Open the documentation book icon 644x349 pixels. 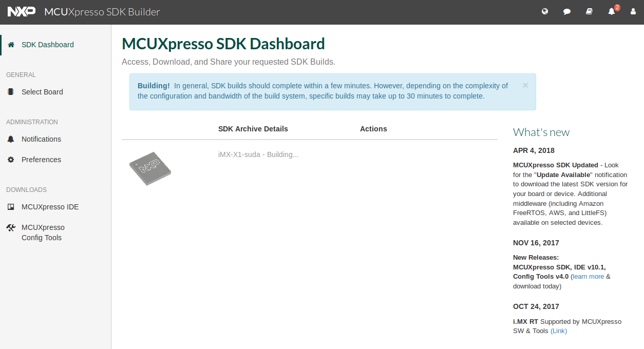coord(589,11)
